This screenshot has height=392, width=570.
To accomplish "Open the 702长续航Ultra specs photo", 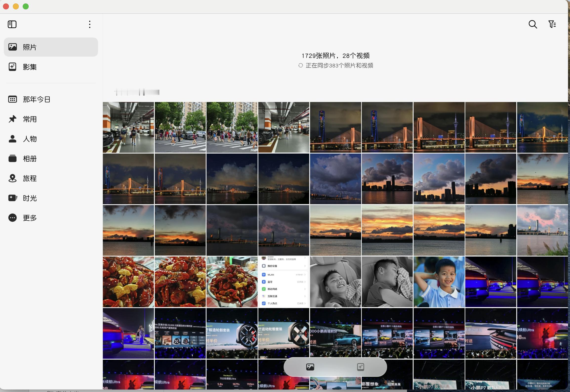I will (232, 374).
